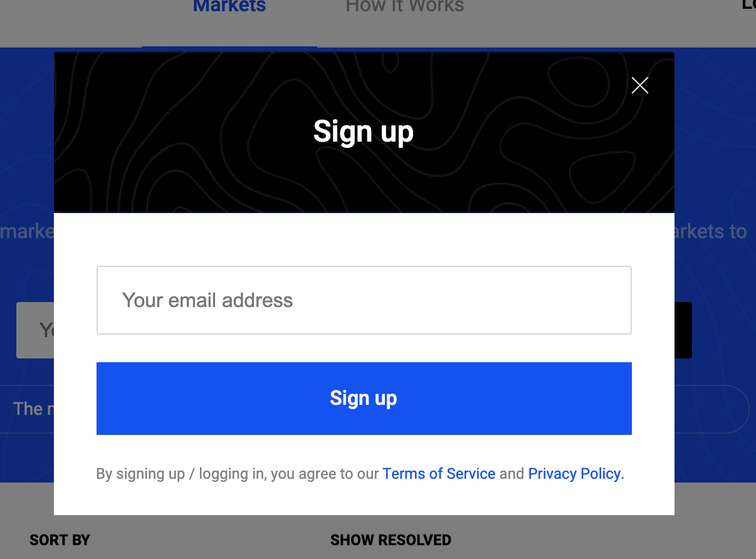Viewport: 756px width, 559px height.
Task: Focus the "Your email address" field in dialog
Action: pyautogui.click(x=364, y=300)
